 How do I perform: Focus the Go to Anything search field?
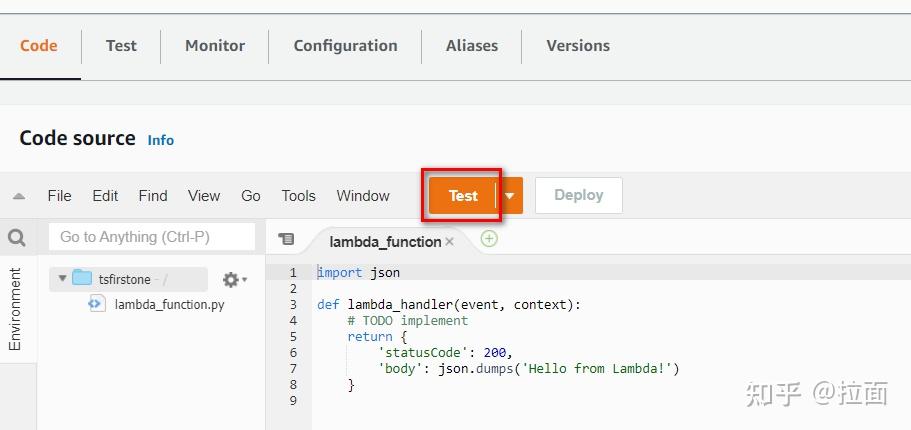coord(152,237)
